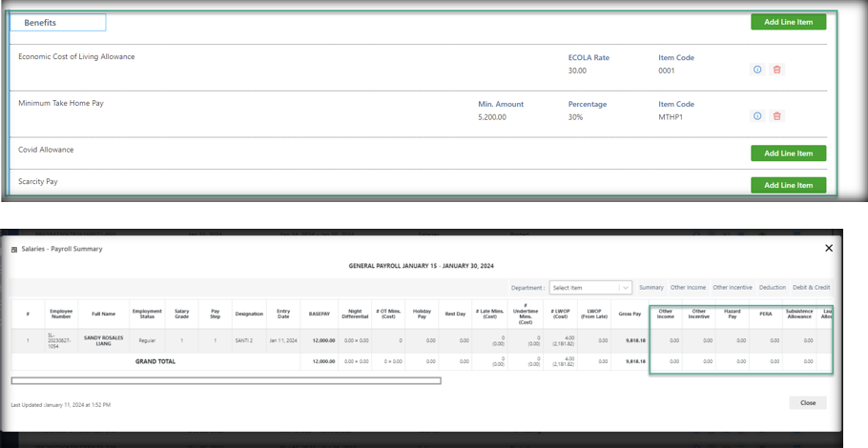Open the Department Select Item dropdown
The image size is (868, 448).
pos(584,288)
